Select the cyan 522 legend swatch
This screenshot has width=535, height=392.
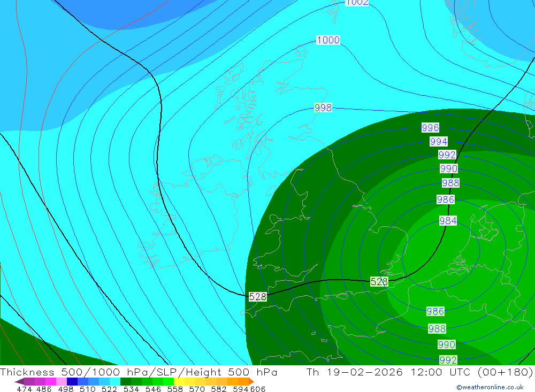click(115, 381)
